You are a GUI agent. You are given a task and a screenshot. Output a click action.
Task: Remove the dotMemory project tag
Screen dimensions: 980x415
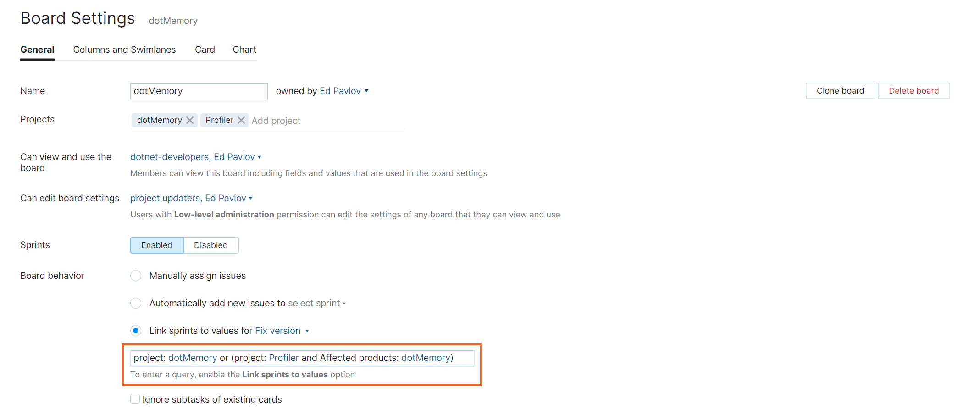[x=190, y=120]
